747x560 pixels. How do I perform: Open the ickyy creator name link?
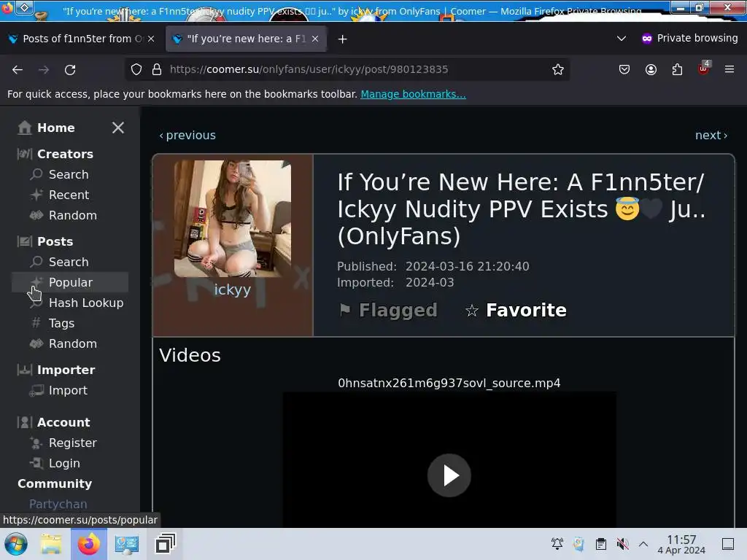233,289
